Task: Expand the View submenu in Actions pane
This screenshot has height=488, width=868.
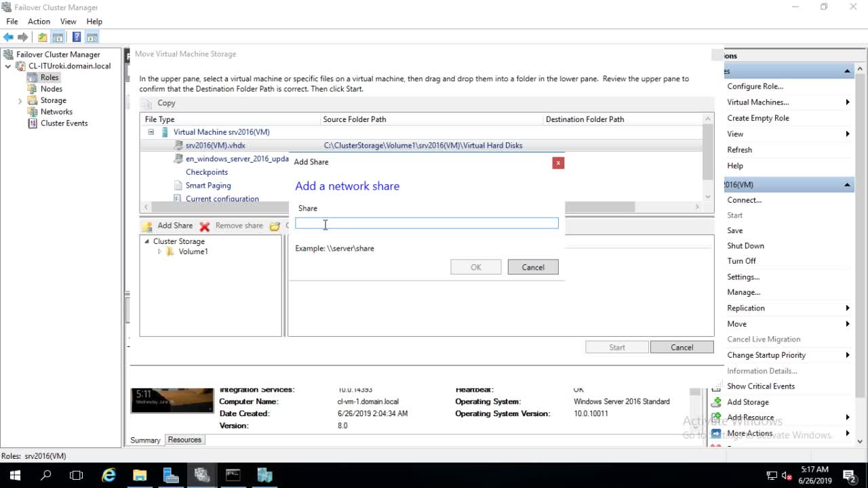Action: coord(848,134)
